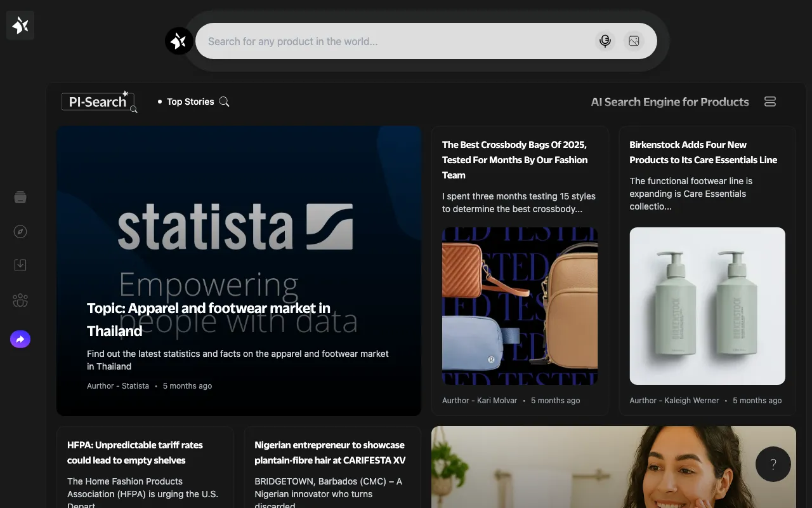Click the PI-Search logo
This screenshot has width=812, height=508.
point(100,102)
